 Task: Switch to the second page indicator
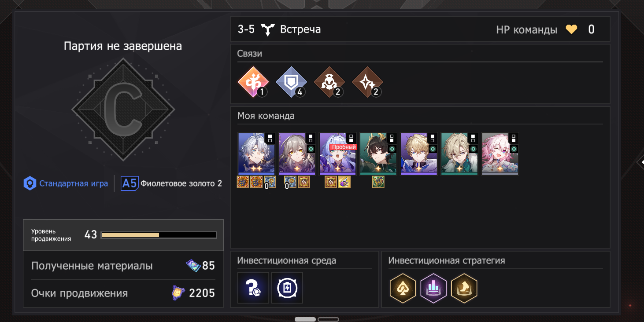pos(328,319)
